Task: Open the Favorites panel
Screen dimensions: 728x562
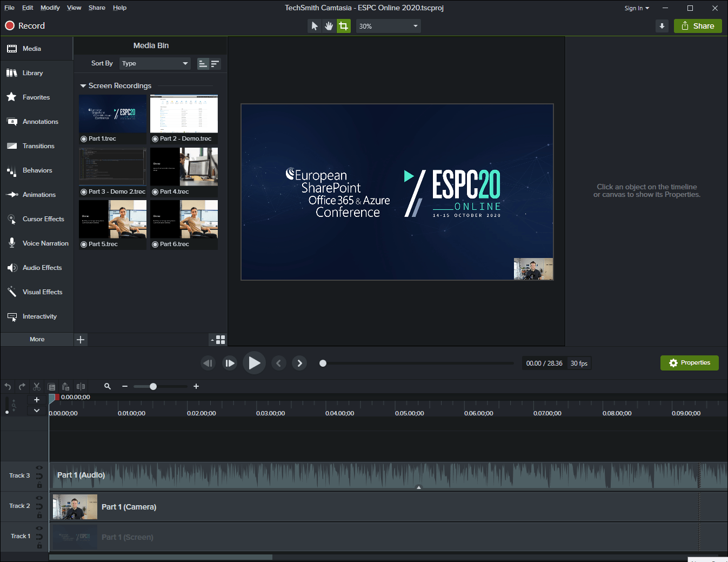Action: tap(37, 97)
